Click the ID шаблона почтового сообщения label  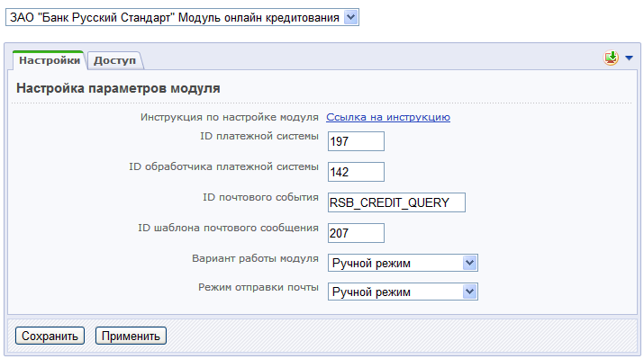pos(229,229)
